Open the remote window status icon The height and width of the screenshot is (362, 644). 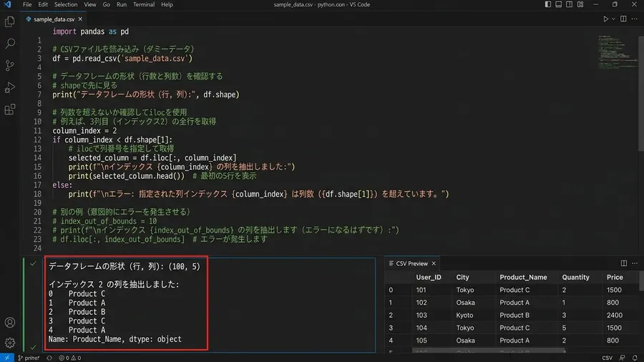coord(7,358)
